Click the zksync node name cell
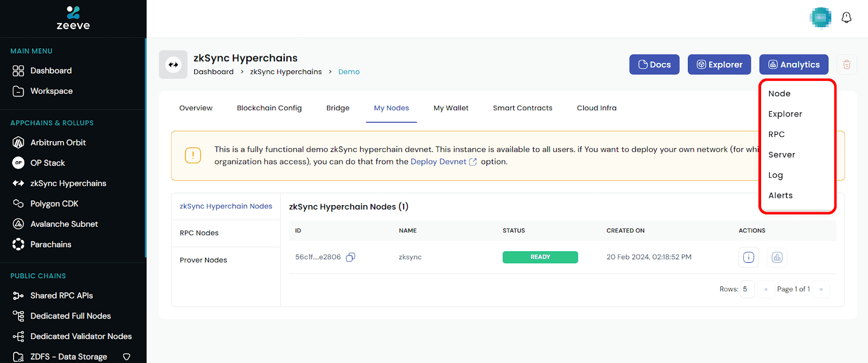The height and width of the screenshot is (363, 868). tap(410, 257)
